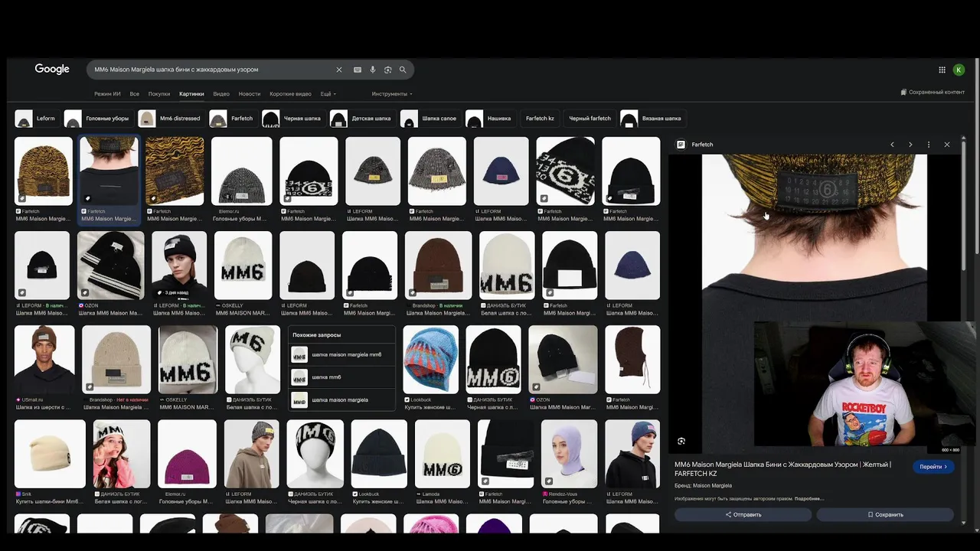
Task: Open related query шапка mm6
Action: [x=342, y=377]
